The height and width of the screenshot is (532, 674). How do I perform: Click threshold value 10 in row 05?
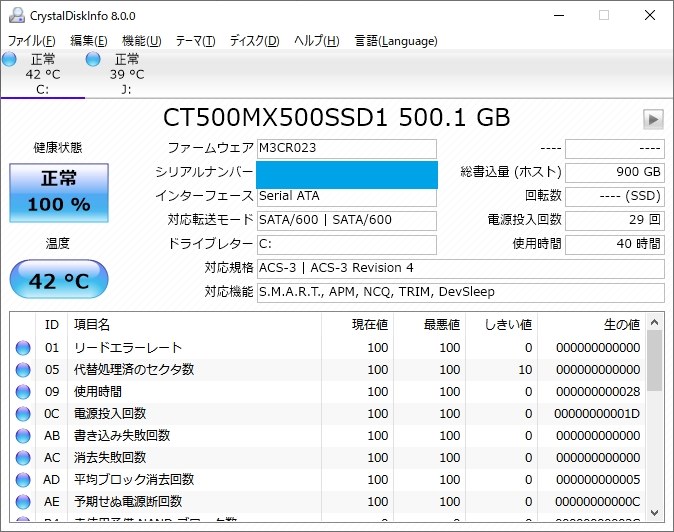(x=525, y=370)
